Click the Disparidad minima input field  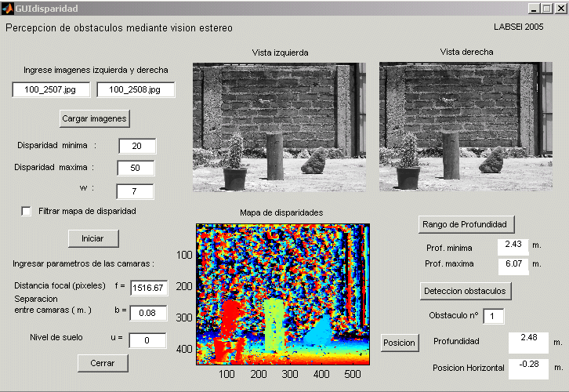click(x=137, y=147)
